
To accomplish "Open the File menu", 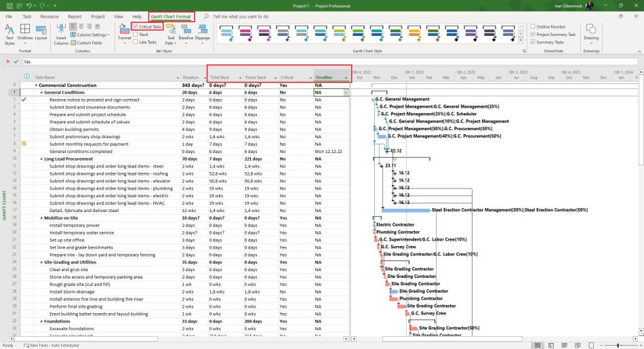I will (x=9, y=16).
